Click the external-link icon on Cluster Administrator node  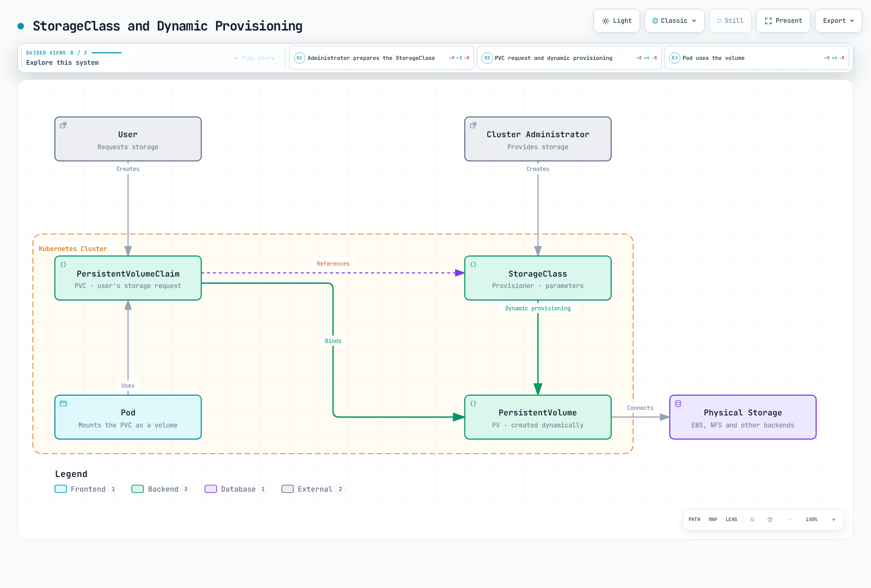click(x=473, y=125)
